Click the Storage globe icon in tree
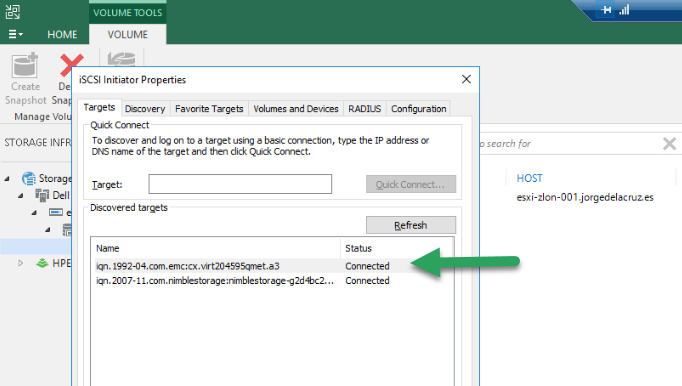682x386 pixels. 29,178
